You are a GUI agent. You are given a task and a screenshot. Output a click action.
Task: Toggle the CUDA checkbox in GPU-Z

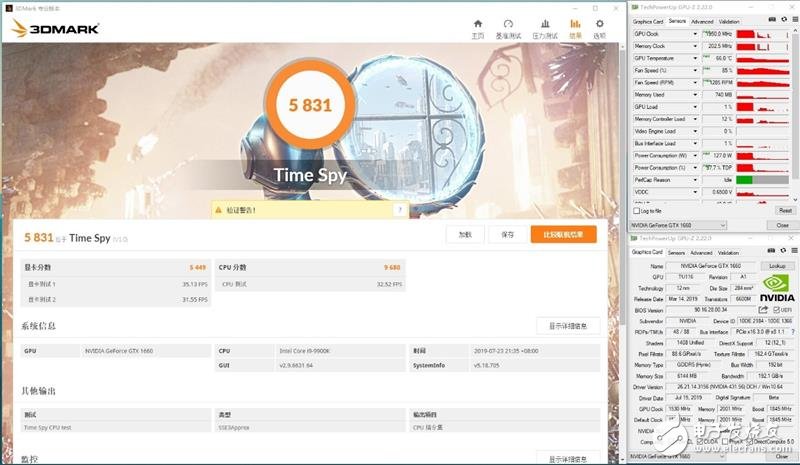700,441
